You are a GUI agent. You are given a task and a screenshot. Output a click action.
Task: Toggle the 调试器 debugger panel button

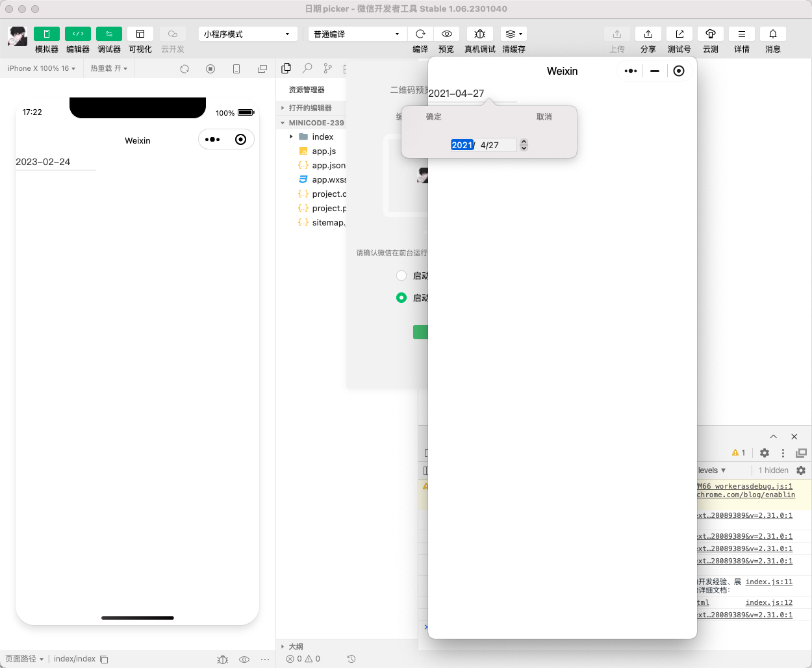coord(109,34)
